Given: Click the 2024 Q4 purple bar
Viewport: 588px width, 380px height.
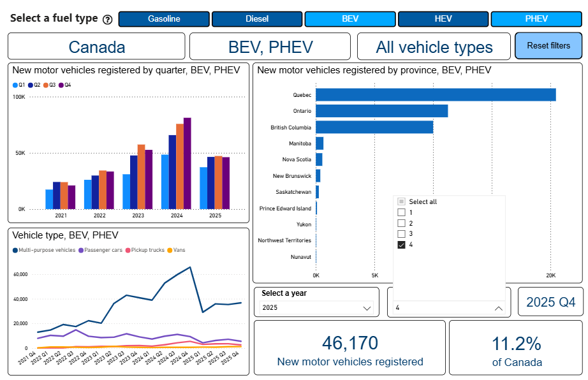Looking at the screenshot, I should pos(187,163).
